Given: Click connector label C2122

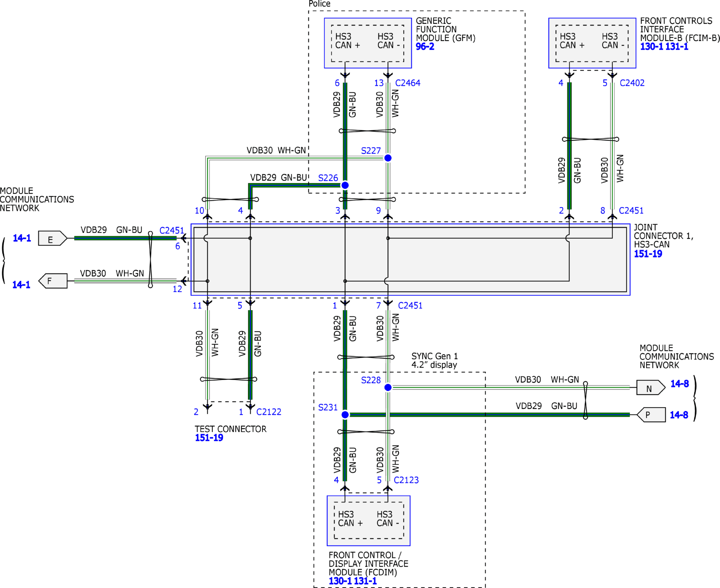Looking at the screenshot, I should coord(268,412).
